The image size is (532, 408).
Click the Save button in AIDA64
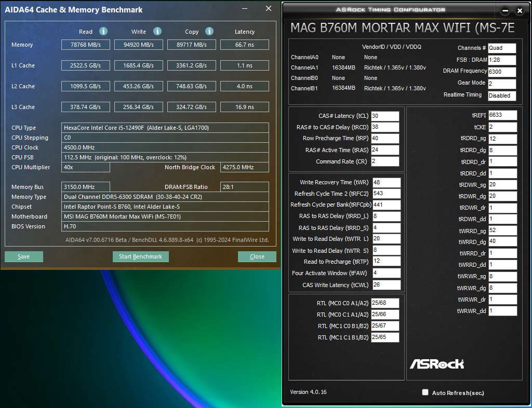[x=24, y=256]
